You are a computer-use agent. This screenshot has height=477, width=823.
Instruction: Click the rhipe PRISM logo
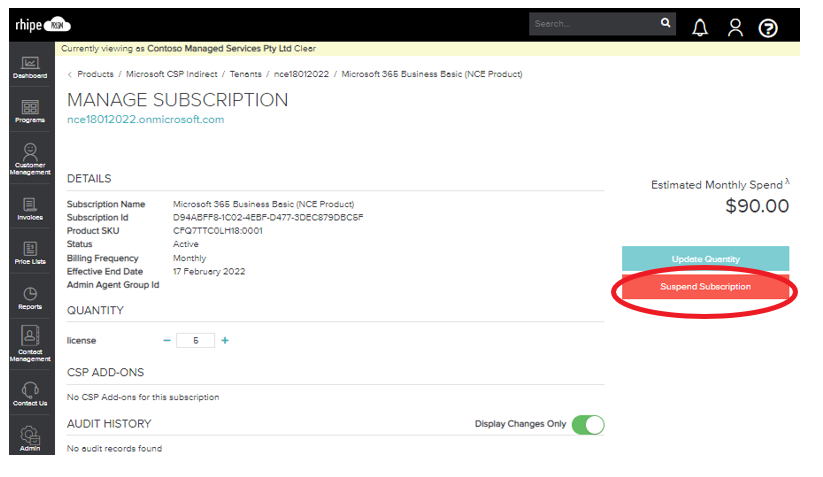tap(43, 25)
